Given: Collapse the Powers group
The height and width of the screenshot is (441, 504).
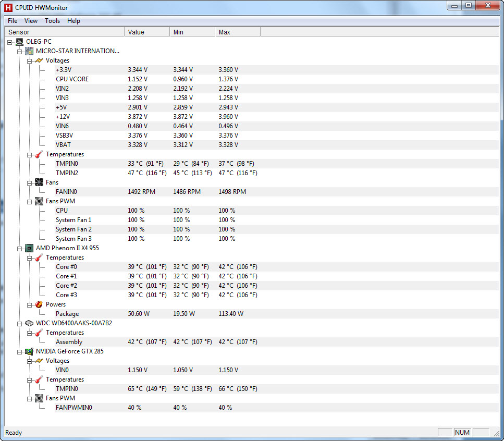Looking at the screenshot, I should pos(29,305).
